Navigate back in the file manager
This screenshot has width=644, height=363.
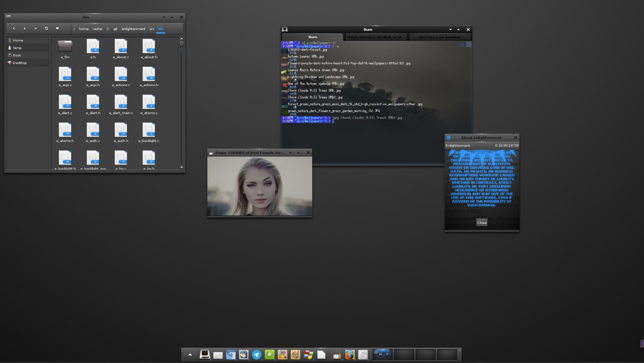pyautogui.click(x=14, y=28)
